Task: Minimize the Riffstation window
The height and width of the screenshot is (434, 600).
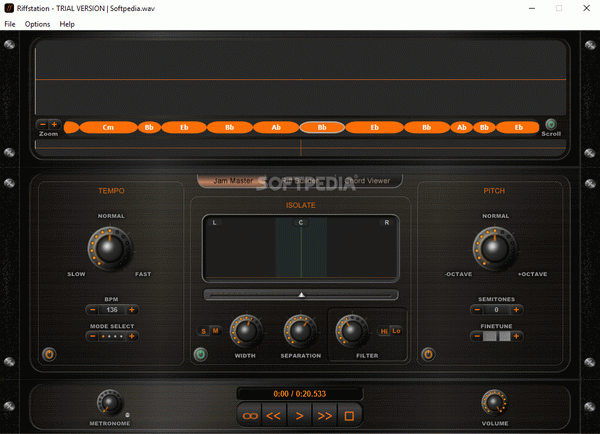Action: [532, 8]
